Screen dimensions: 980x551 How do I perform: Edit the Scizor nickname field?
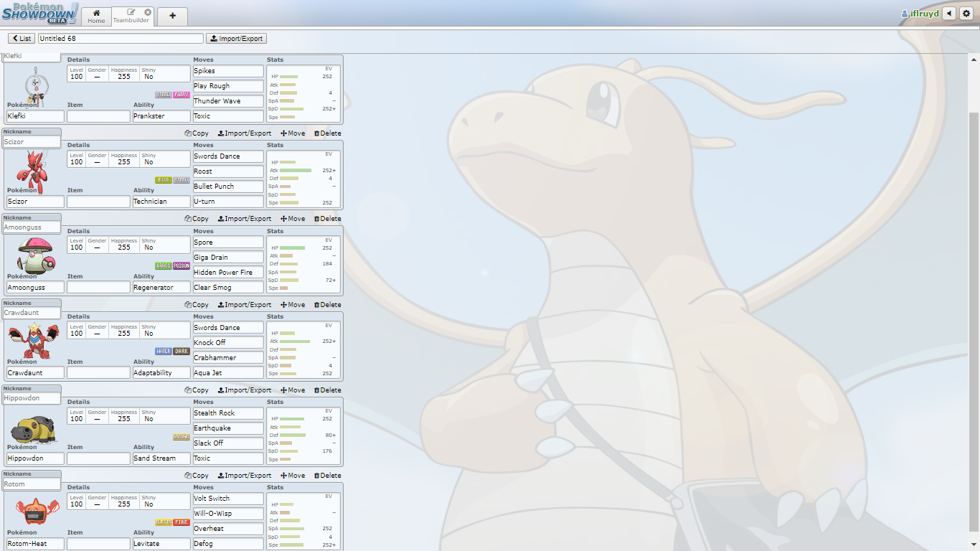(x=32, y=142)
